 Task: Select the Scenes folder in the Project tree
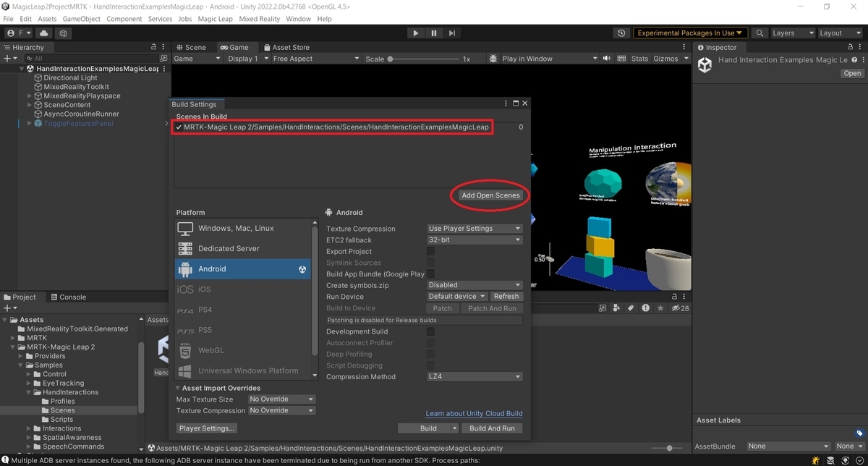[x=62, y=410]
